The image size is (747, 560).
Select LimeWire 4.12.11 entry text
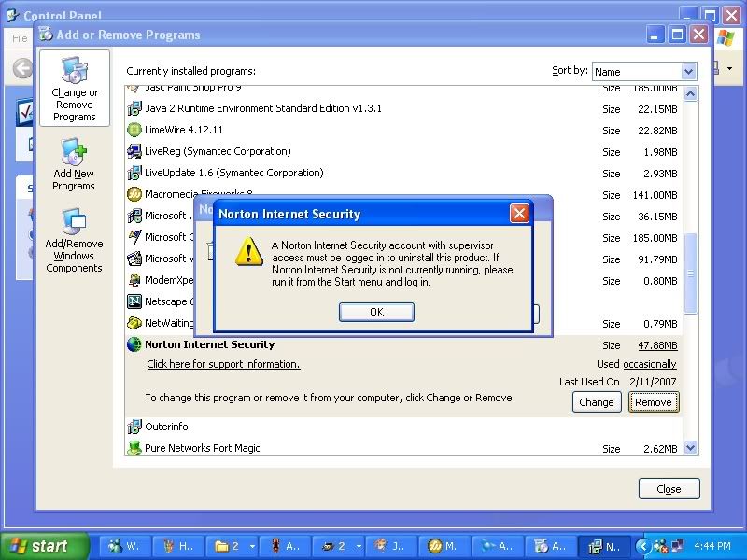point(183,130)
